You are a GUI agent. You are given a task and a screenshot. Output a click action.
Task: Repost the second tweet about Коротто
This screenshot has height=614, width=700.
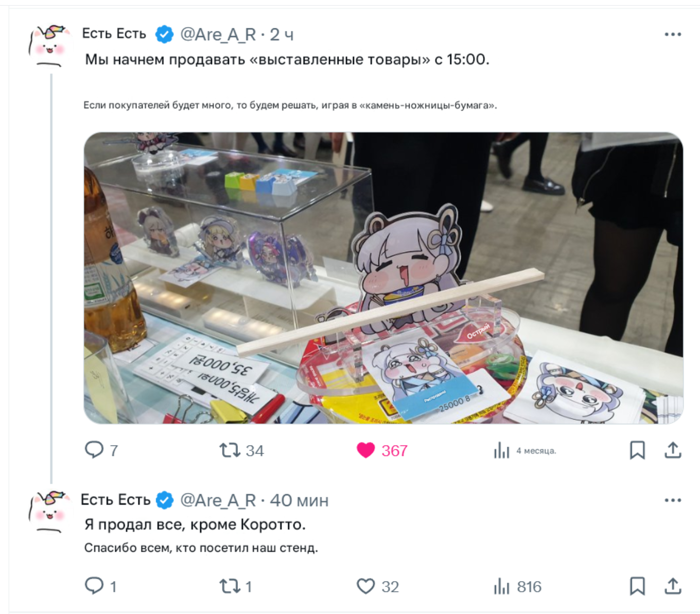tap(235, 586)
